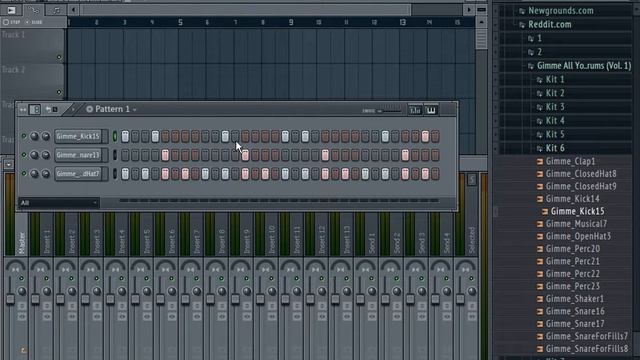Click the Master track pan knob in mixer

pyautogui.click(x=22, y=291)
